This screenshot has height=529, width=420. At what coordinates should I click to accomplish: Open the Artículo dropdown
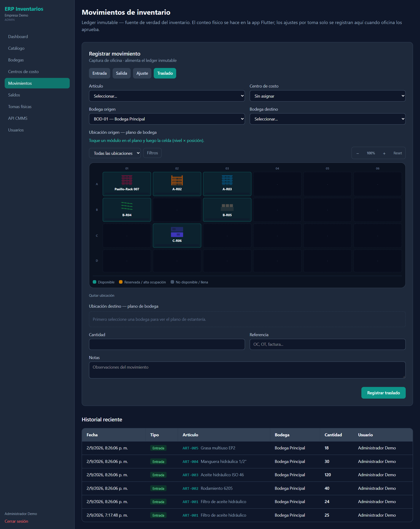click(x=167, y=96)
